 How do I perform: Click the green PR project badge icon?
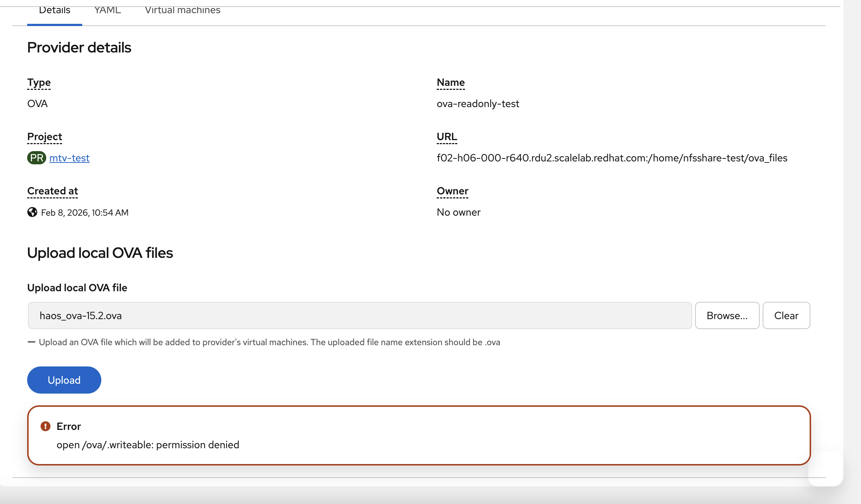36,158
